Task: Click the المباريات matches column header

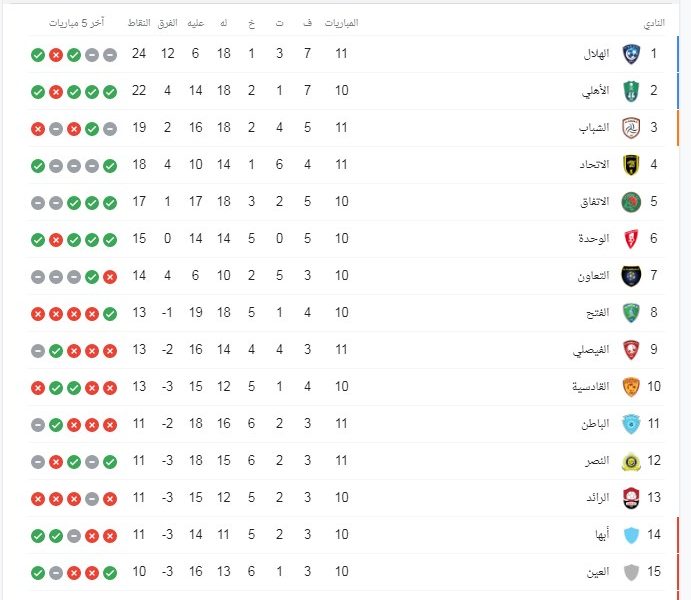Action: 342,22
